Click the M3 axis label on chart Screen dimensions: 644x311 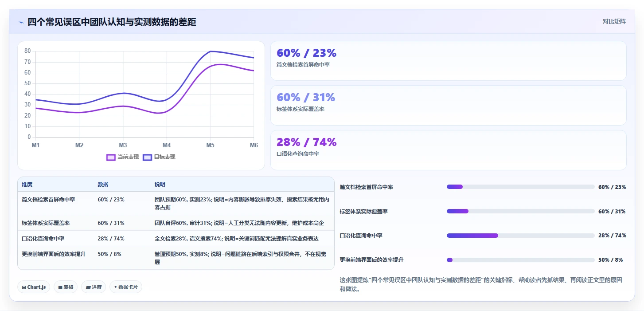pos(123,145)
